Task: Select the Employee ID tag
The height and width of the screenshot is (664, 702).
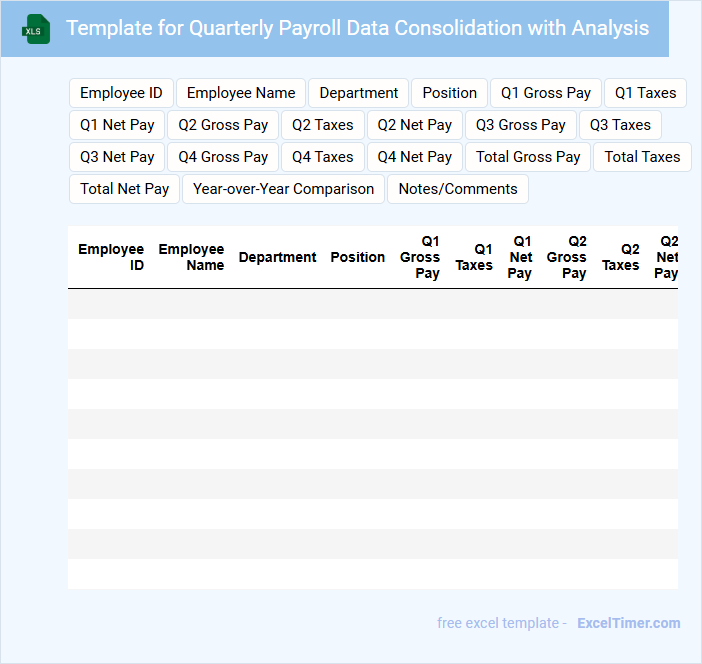Action: point(121,93)
